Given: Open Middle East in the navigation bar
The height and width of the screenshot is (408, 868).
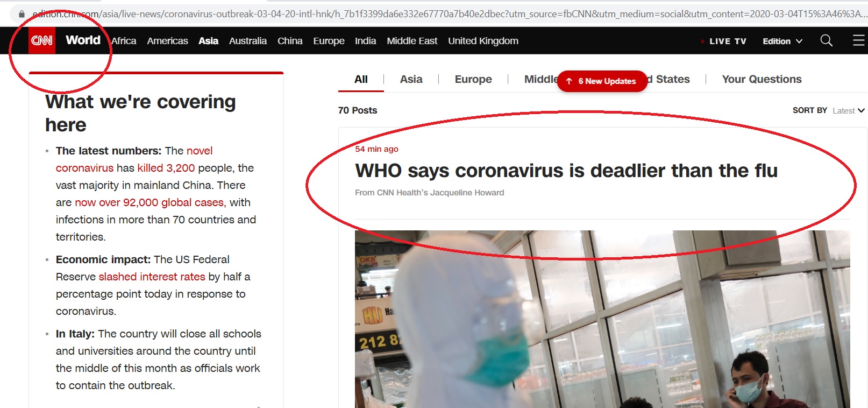Looking at the screenshot, I should point(412,41).
